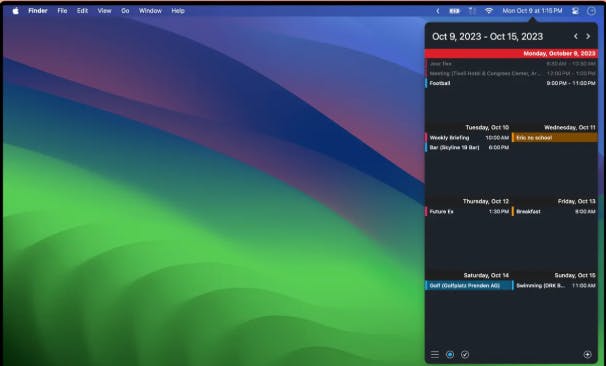Click the circular icon at menu bar end
Viewport: 606px width, 366px height.
[591, 11]
